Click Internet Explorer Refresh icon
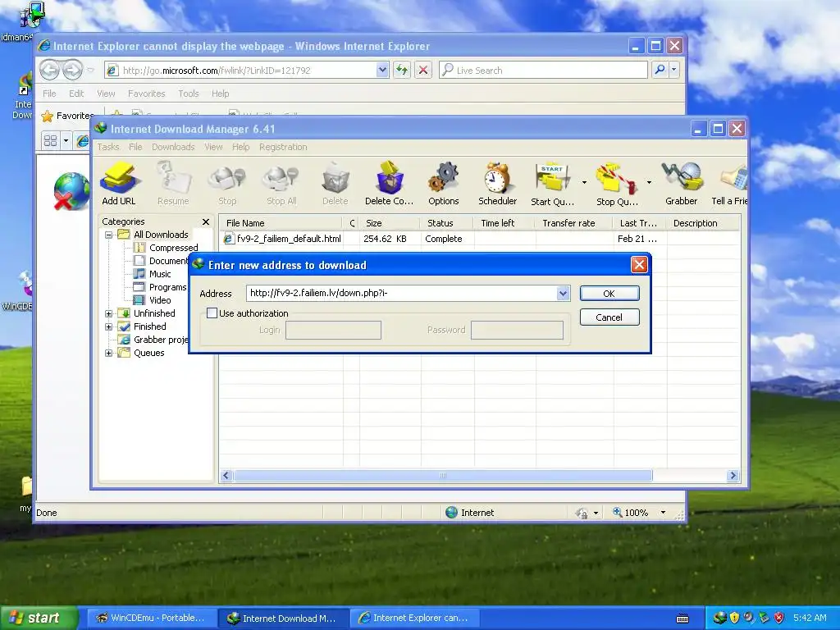 point(402,71)
